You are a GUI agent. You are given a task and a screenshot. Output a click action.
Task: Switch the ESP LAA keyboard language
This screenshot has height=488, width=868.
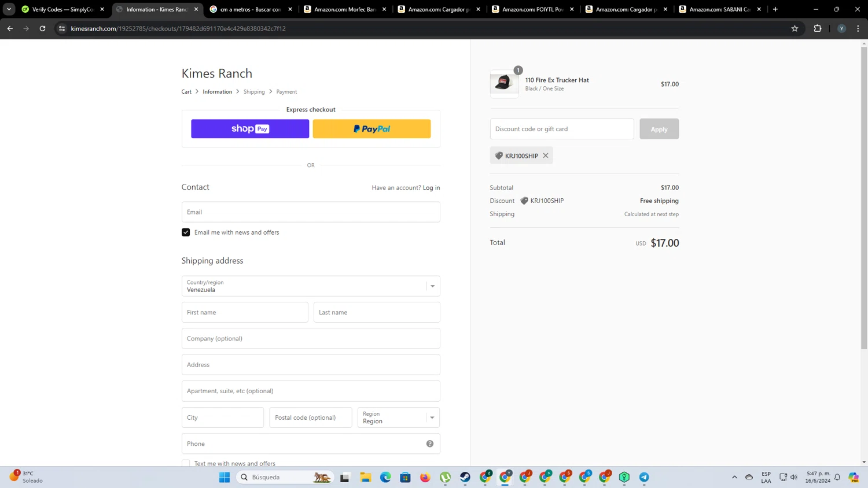pos(766,477)
